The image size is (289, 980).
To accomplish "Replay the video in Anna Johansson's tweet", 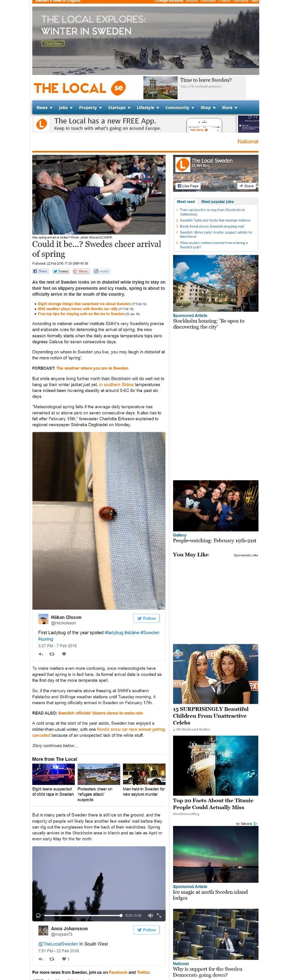I will click(x=38, y=915).
